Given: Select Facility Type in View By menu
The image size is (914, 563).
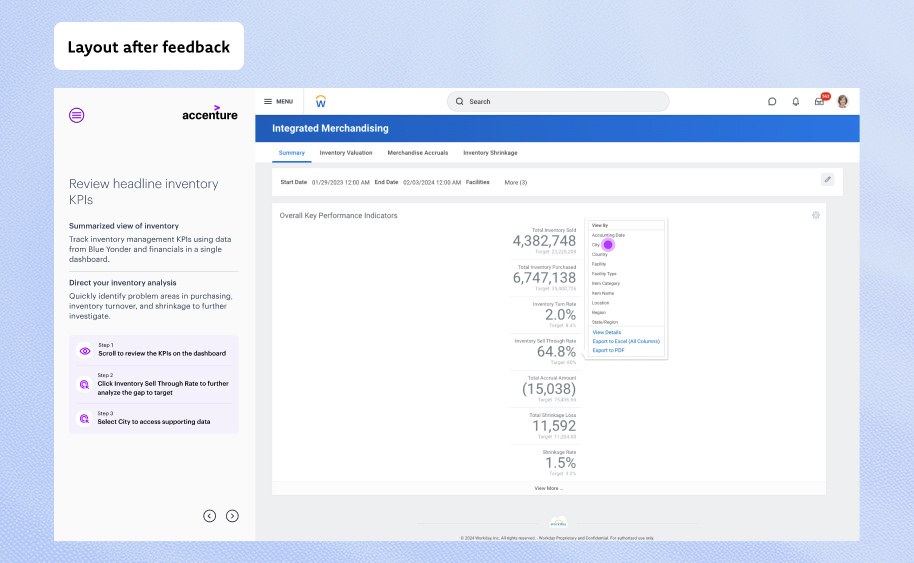Looking at the screenshot, I should [604, 273].
